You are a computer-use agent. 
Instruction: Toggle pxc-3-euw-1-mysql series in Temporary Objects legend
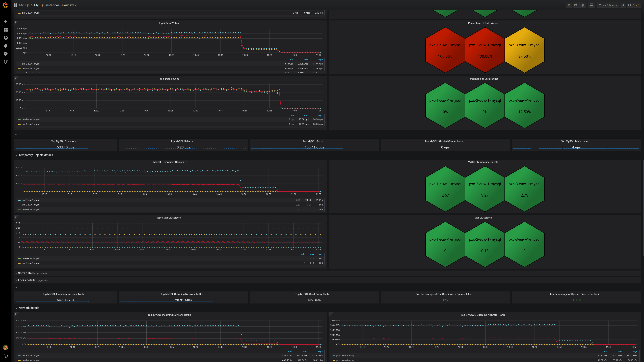tap(31, 200)
